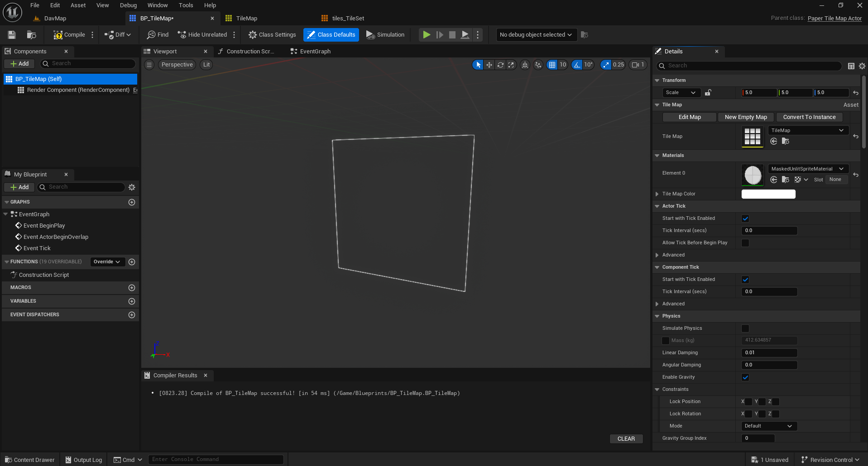Open debug object selection dropdown
Screen dimensions: 868x466
point(537,35)
